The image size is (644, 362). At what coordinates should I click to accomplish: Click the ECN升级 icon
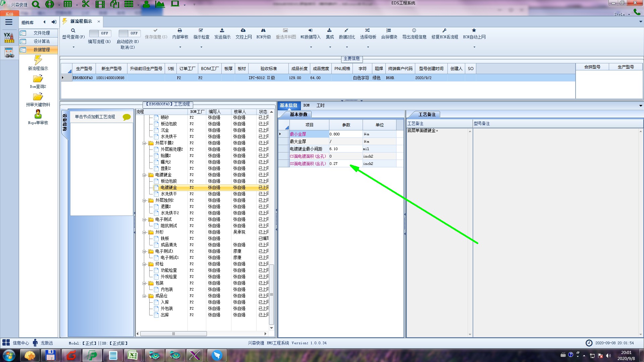tap(263, 31)
